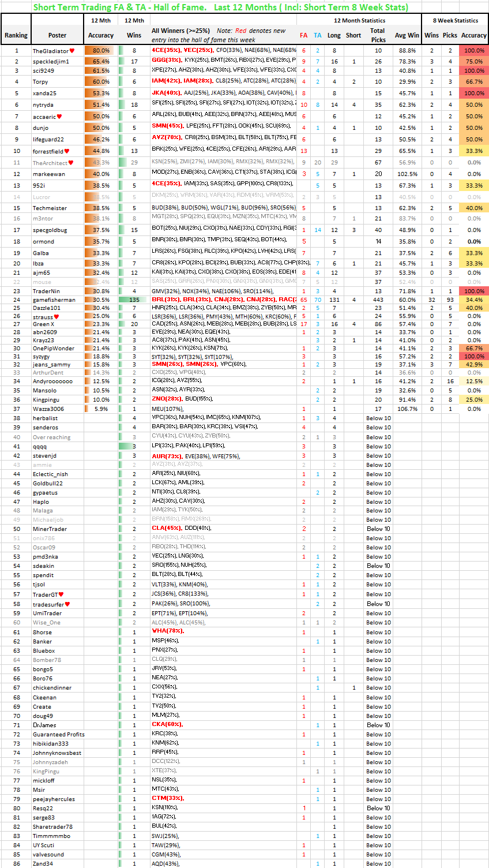Click poster name 'Techmeister'

(x=50, y=208)
